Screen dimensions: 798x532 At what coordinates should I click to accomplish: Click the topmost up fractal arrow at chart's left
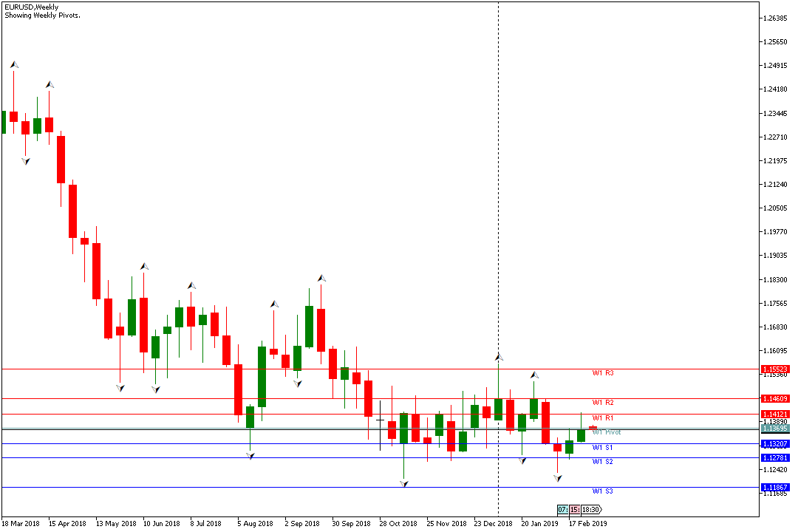point(14,65)
